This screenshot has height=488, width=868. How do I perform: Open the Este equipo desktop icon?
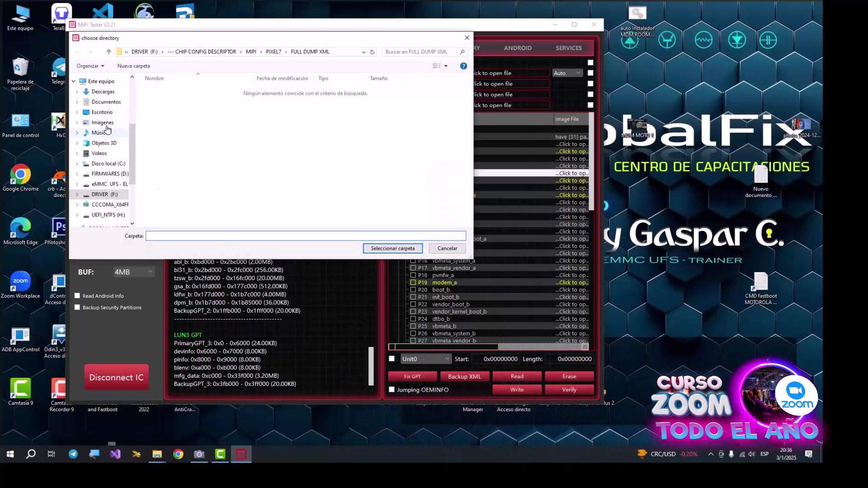click(20, 18)
